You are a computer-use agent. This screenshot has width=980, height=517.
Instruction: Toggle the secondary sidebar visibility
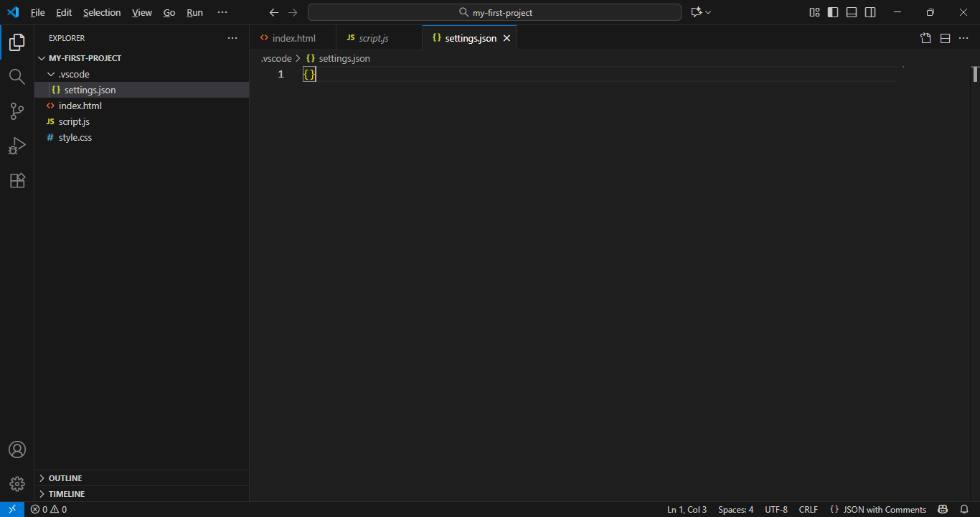870,12
